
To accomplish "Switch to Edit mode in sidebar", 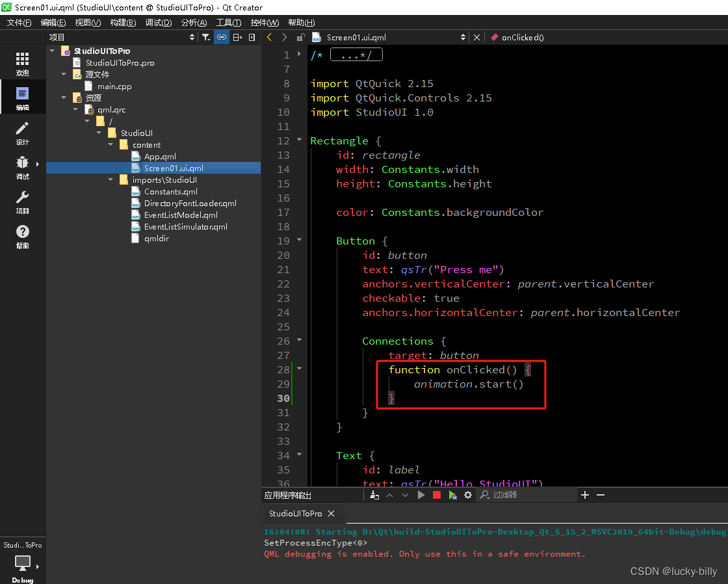I will pyautogui.click(x=22, y=98).
